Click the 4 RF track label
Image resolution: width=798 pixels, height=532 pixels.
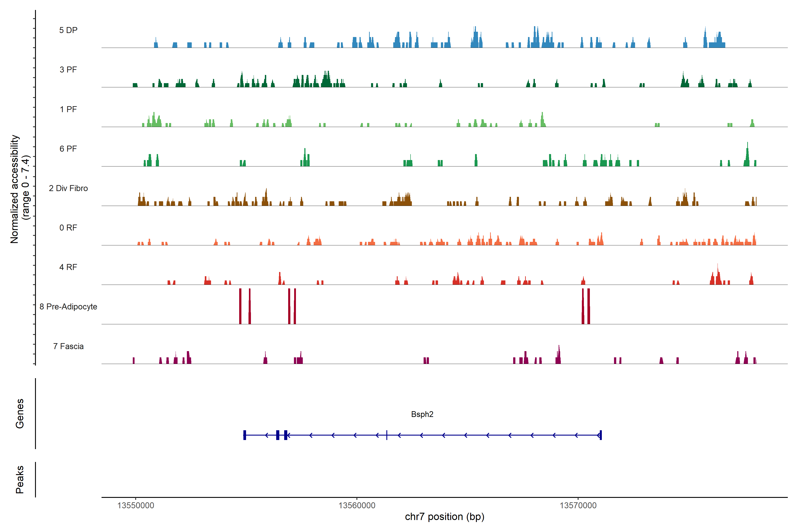(x=68, y=267)
